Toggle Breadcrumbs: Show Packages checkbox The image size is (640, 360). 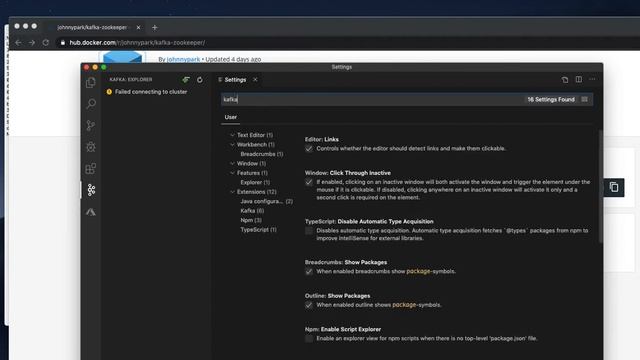click(x=309, y=271)
